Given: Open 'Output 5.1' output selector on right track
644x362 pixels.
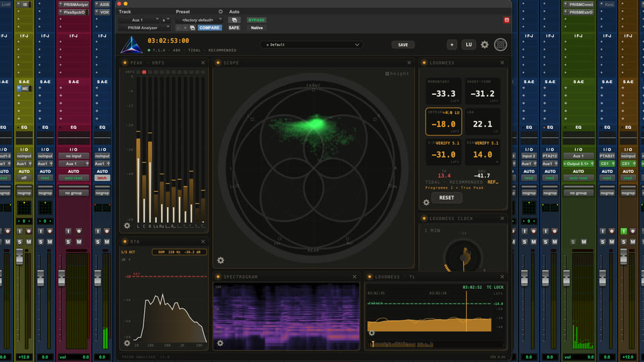Looking at the screenshot, I should pyautogui.click(x=578, y=164).
